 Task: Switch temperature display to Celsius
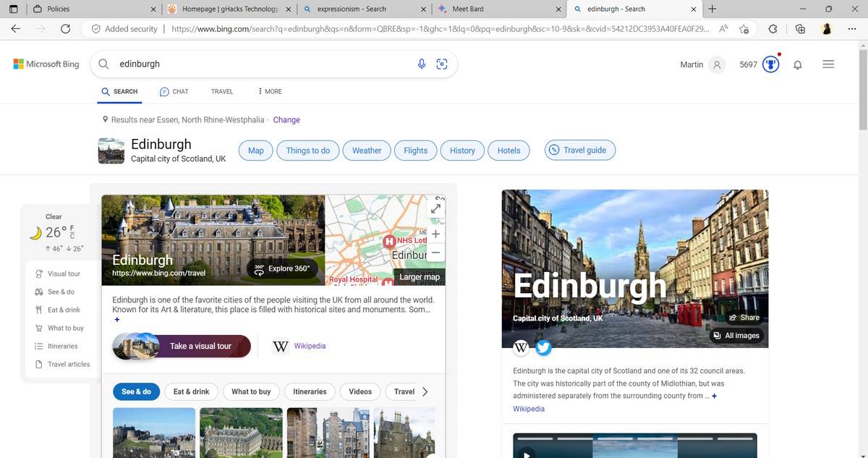tap(71, 237)
